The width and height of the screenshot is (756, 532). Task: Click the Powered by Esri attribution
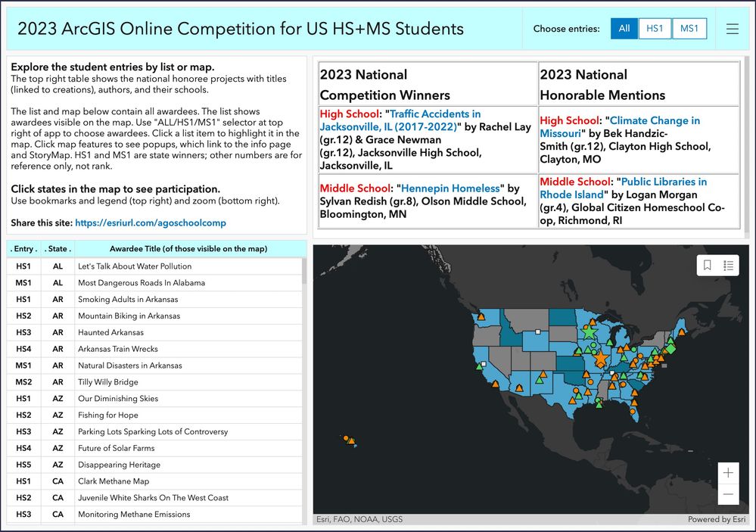point(717,519)
